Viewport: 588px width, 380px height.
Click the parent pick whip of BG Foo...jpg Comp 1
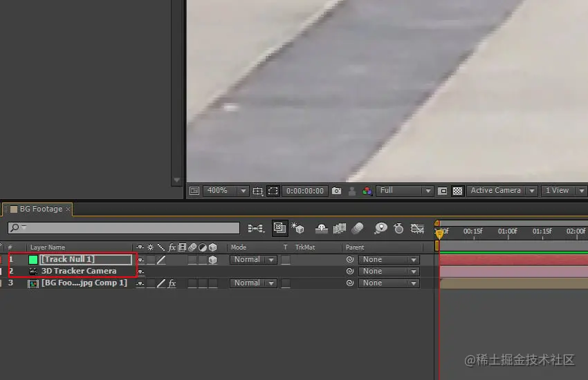pos(350,283)
